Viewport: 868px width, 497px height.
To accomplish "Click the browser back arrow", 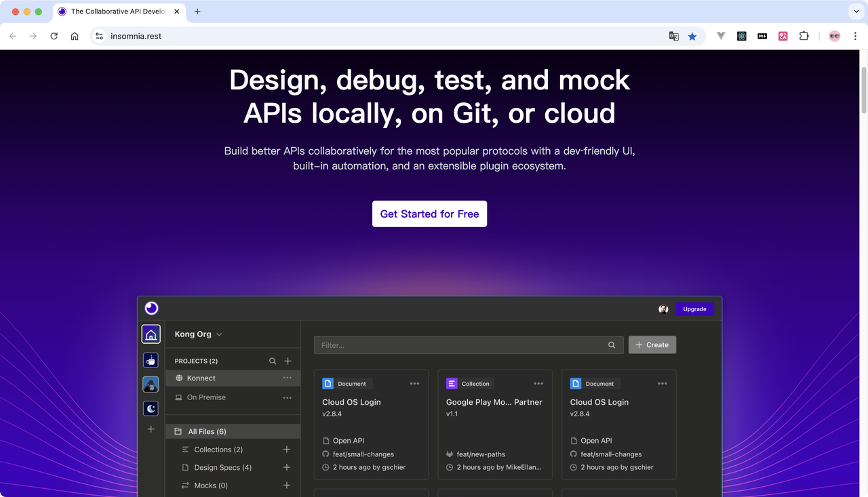I will coord(13,36).
